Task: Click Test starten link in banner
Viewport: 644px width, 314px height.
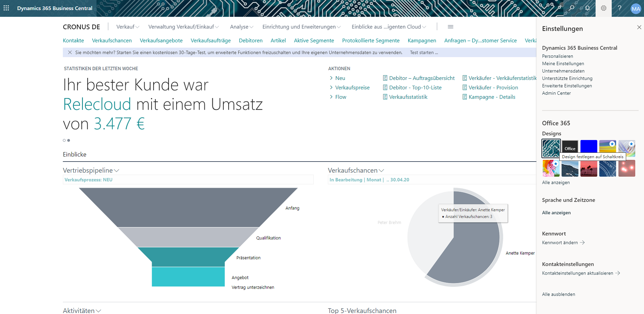Action: tap(424, 52)
